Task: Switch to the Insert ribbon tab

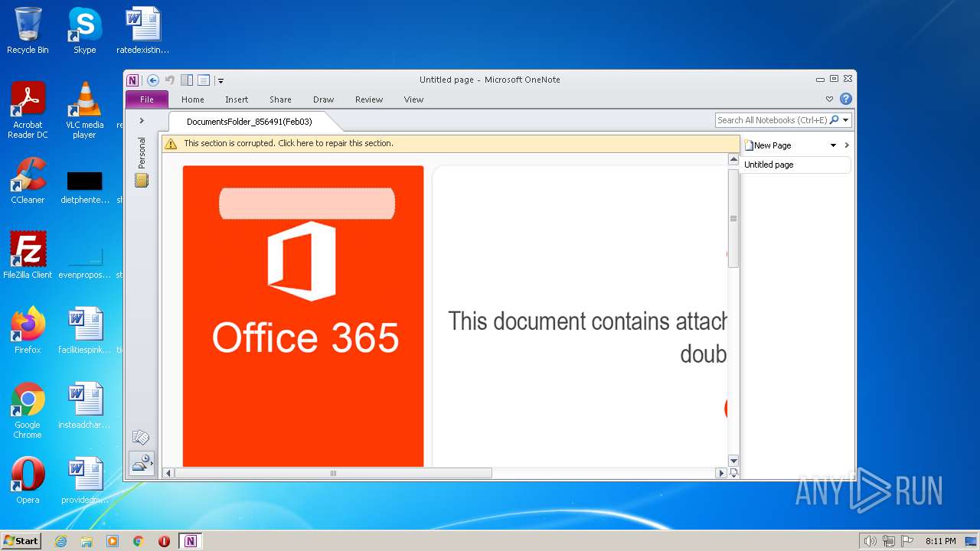Action: pos(237,99)
